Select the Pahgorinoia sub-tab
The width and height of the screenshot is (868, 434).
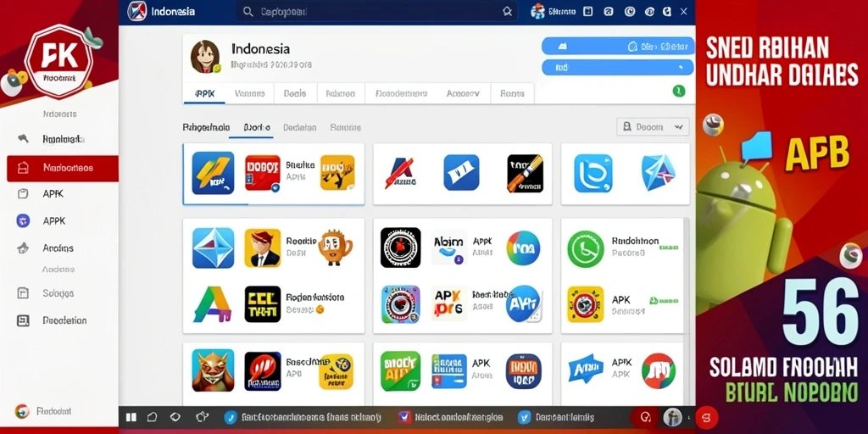coord(206,127)
